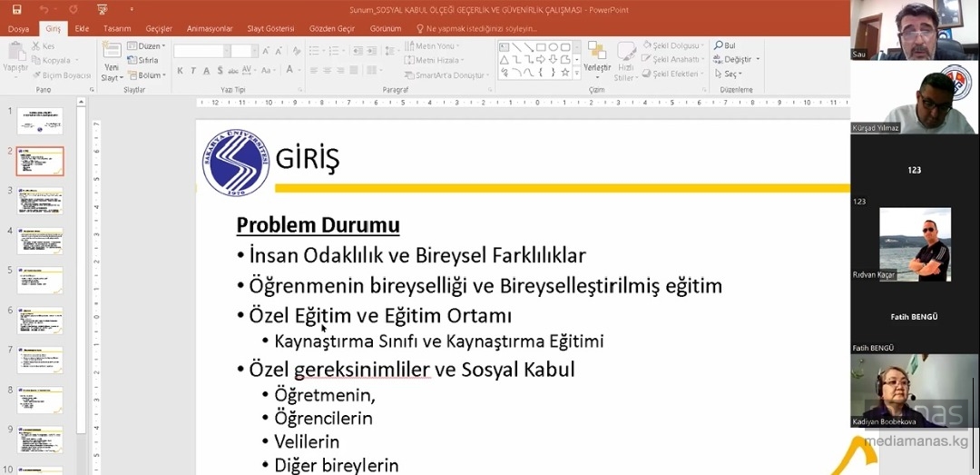Click the Undo arrow icon

pyautogui.click(x=44, y=9)
